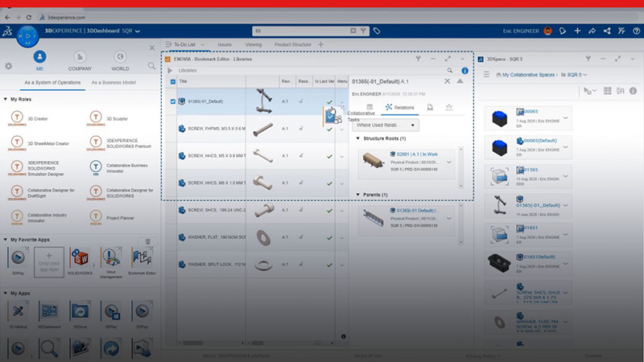This screenshot has width=644, height=362.
Task: Expand chevron on 02881 structure root card
Action: [x=449, y=162]
